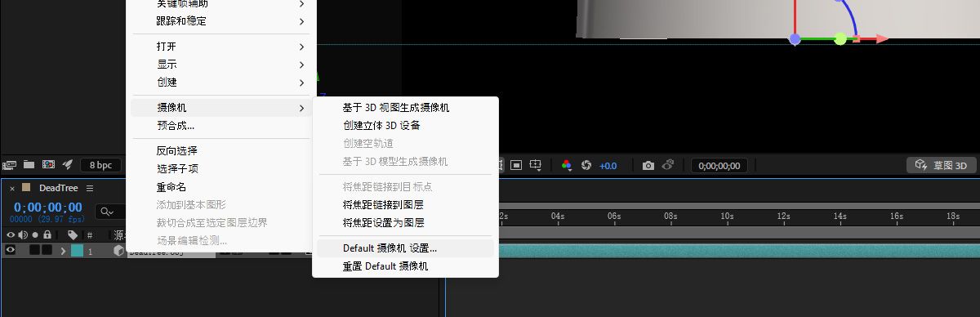Click the timeline layer search field

[x=110, y=212]
